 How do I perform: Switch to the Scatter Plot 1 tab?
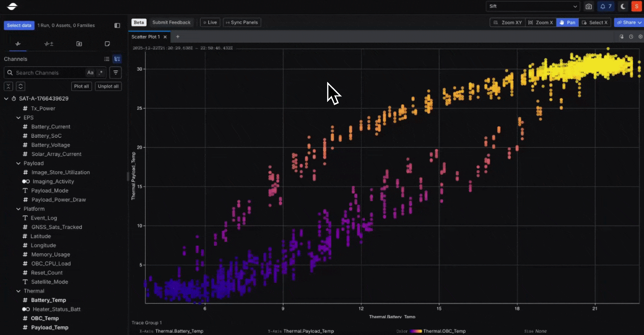(x=145, y=36)
